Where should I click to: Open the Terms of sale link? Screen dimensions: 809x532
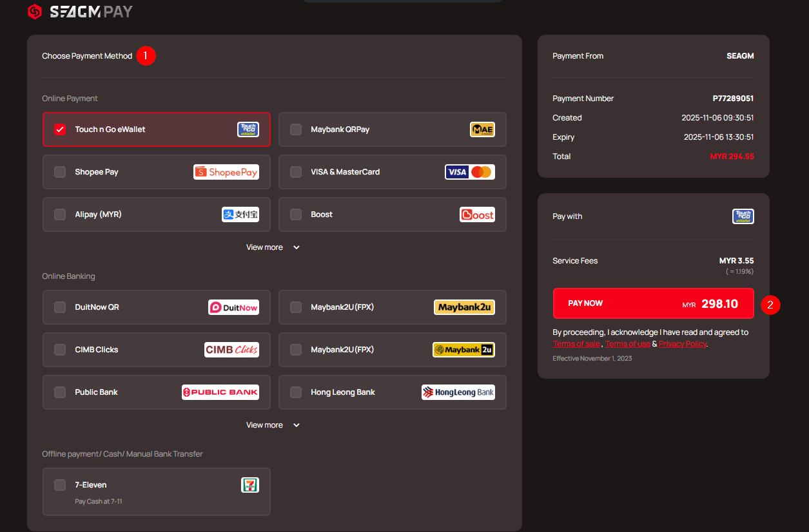point(576,344)
